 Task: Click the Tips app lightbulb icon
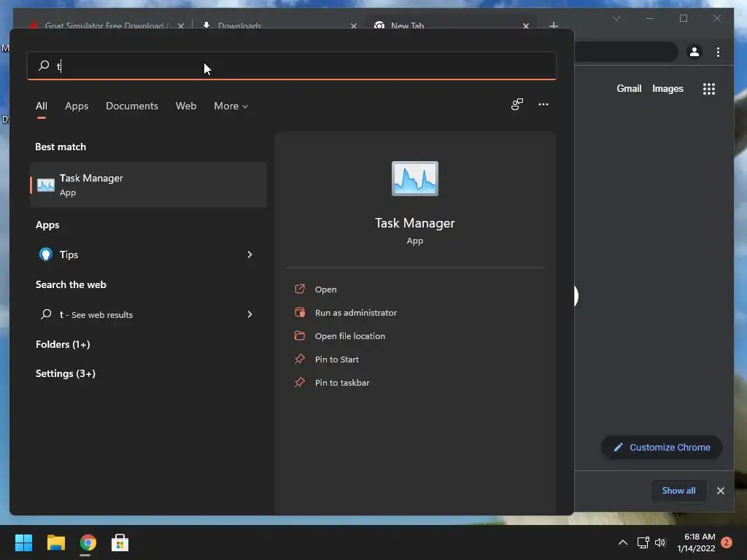pyautogui.click(x=46, y=254)
